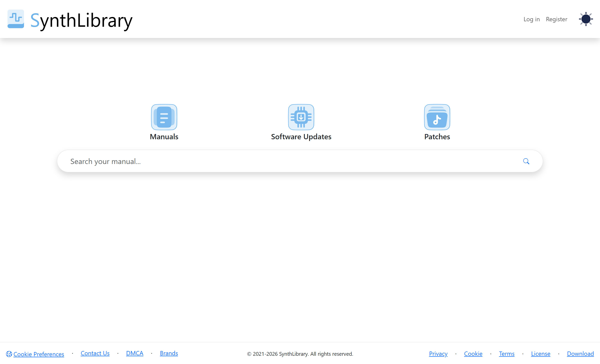The width and height of the screenshot is (600, 364).
Task: Click the SynthLibrary title text
Action: pos(81,20)
